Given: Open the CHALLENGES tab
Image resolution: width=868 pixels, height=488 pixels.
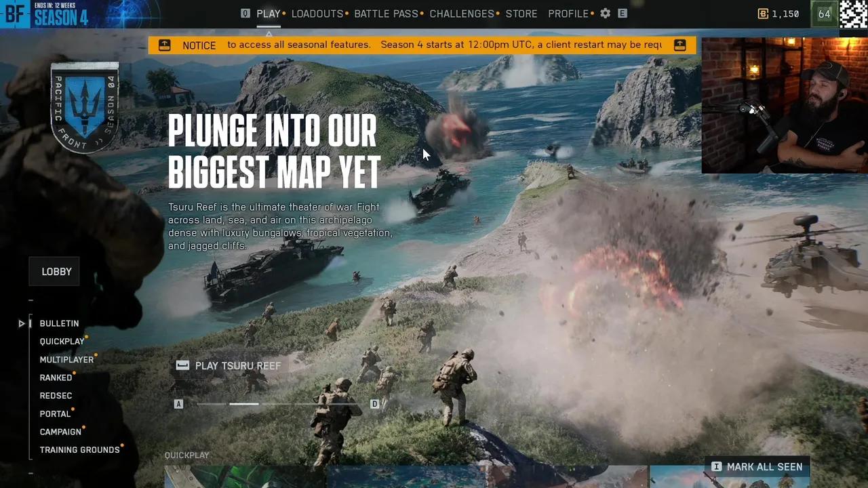Looking at the screenshot, I should click(462, 14).
